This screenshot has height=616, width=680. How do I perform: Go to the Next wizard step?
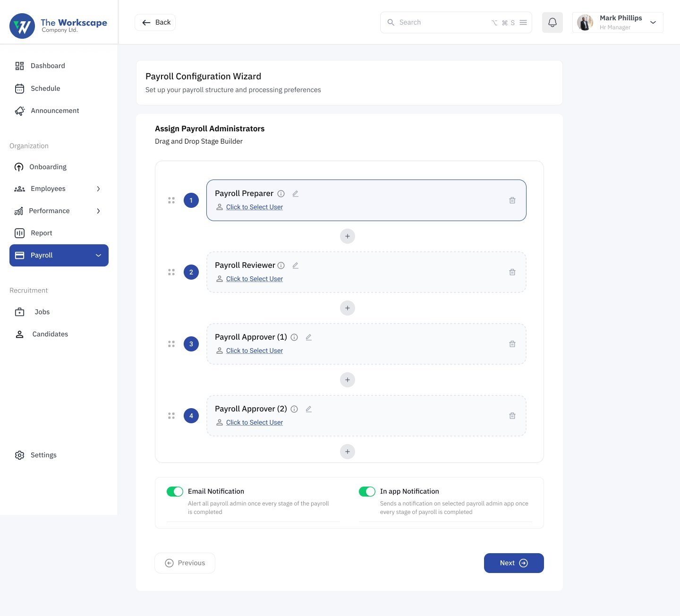[514, 563]
